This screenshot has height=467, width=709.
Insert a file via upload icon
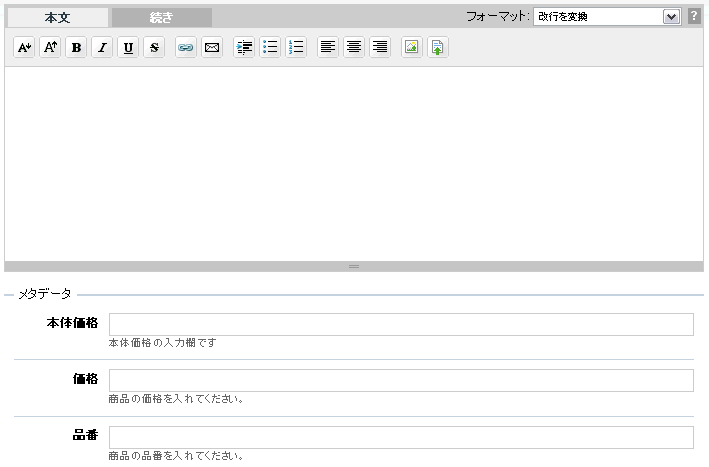pyautogui.click(x=438, y=47)
